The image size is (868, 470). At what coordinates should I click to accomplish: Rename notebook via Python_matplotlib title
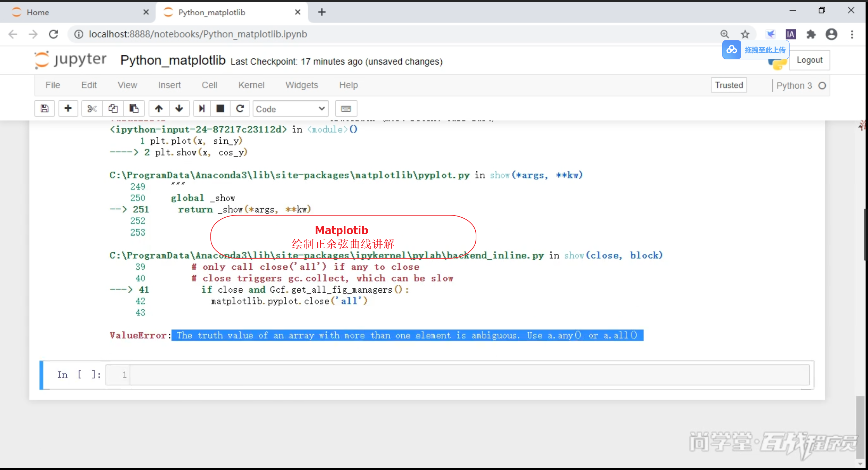173,60
